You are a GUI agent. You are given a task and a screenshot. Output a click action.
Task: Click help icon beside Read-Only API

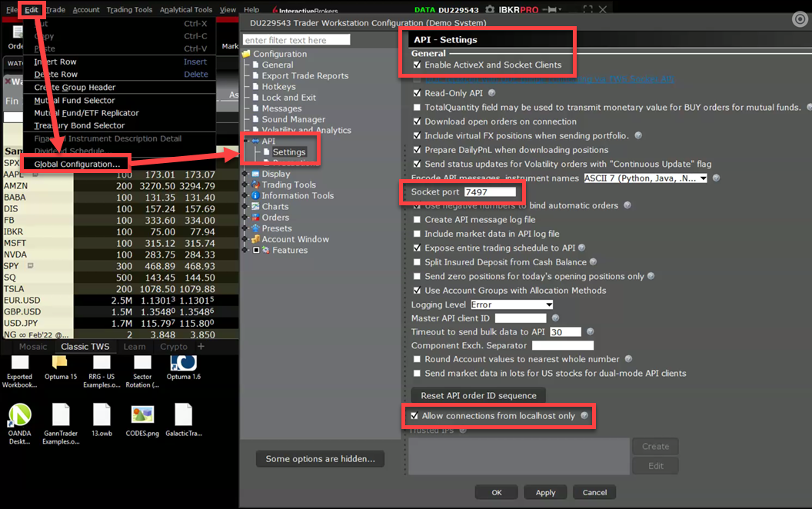[492, 93]
